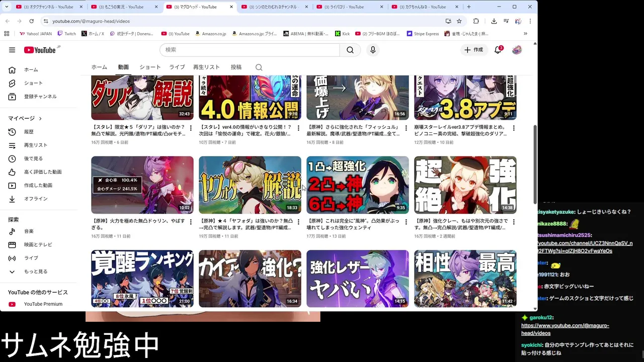Open more options for ver3.8アプデ video
The height and width of the screenshot is (362, 644).
[x=514, y=128]
